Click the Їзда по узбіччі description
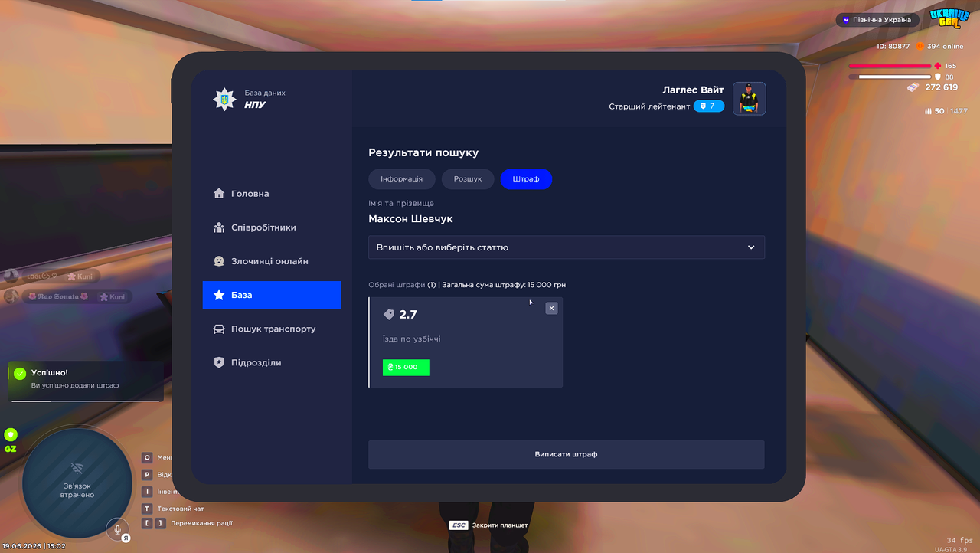The width and height of the screenshot is (980, 553). click(x=412, y=339)
